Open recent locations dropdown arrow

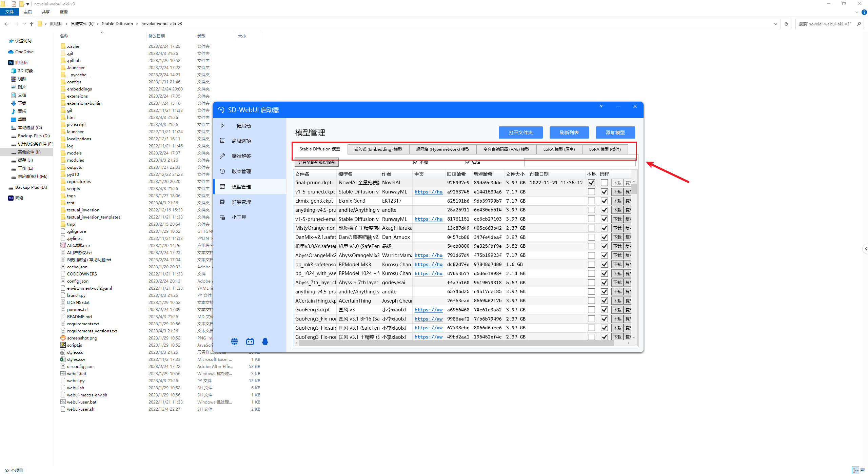tap(24, 24)
